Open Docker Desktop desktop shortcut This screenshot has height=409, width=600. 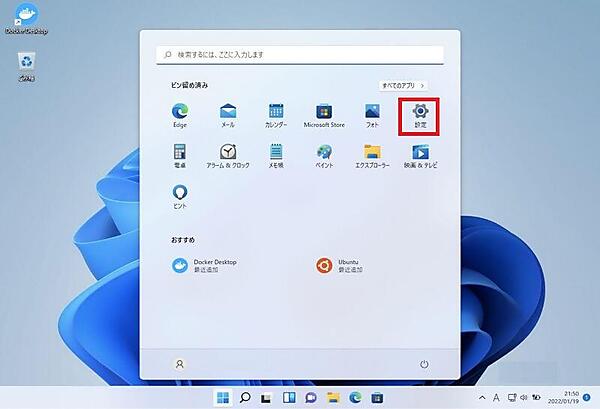click(26, 18)
